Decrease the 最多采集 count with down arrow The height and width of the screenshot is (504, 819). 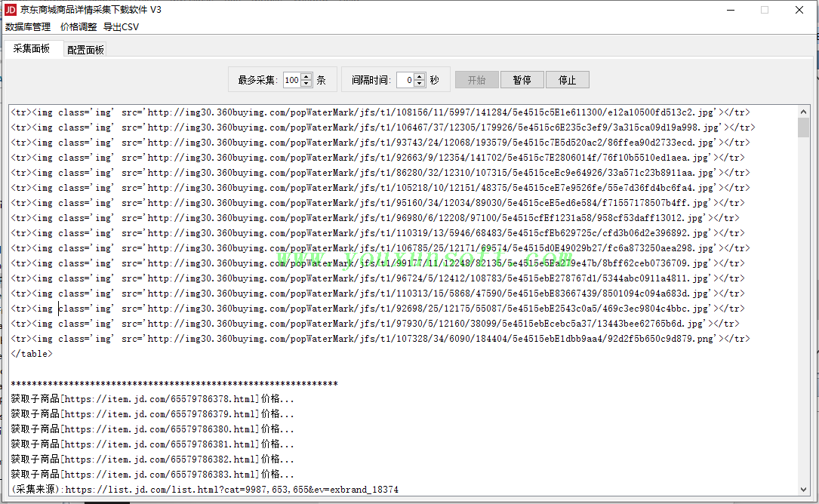tap(306, 84)
